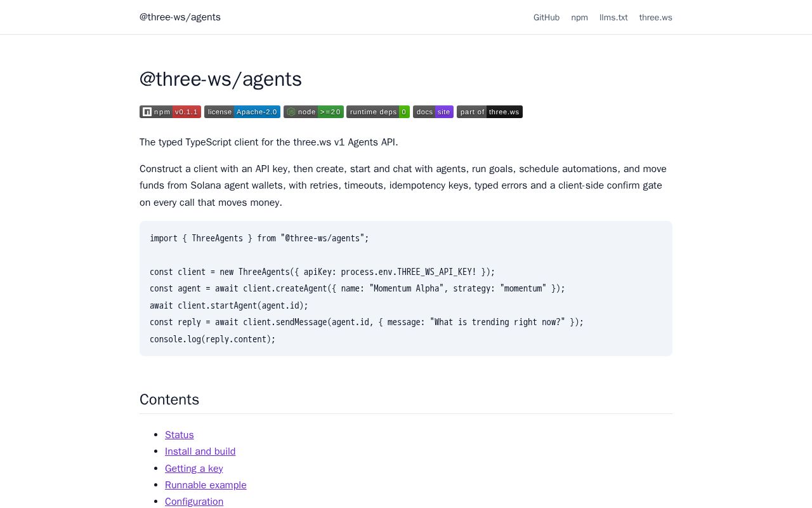Screen dimensions: 812x508
Task: Open the GitHub link in the header
Action: pyautogui.click(x=546, y=17)
